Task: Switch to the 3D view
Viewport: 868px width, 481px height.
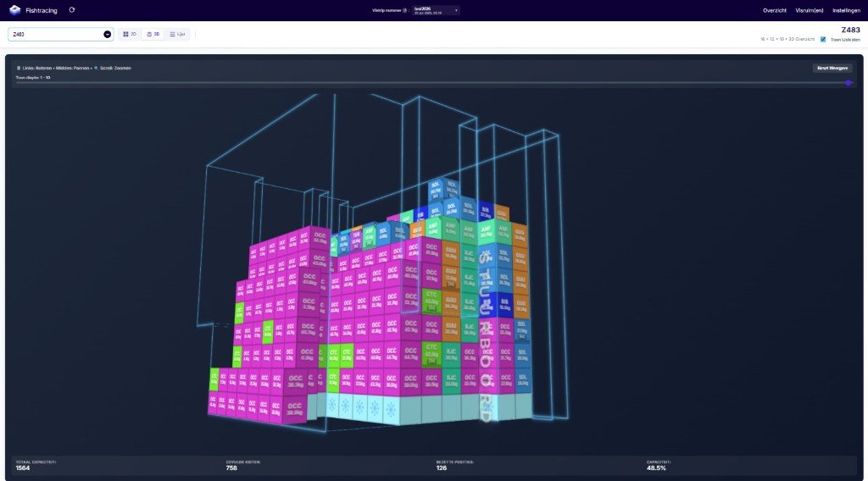Action: coord(153,34)
